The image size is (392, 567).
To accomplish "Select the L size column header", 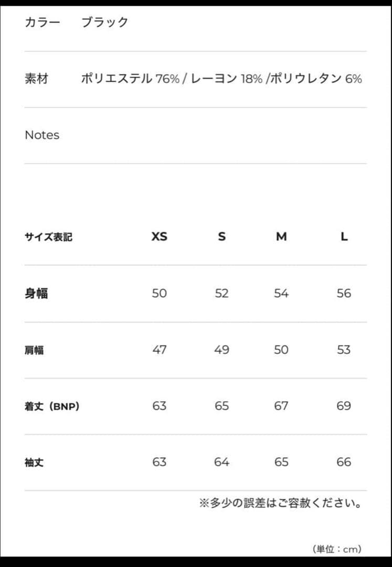I will (344, 237).
